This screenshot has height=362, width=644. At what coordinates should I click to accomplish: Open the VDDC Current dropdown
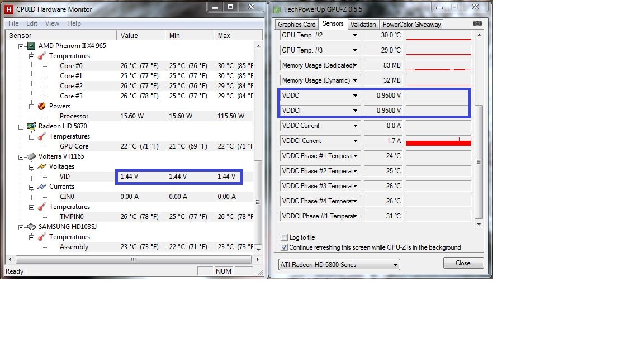[x=355, y=126]
